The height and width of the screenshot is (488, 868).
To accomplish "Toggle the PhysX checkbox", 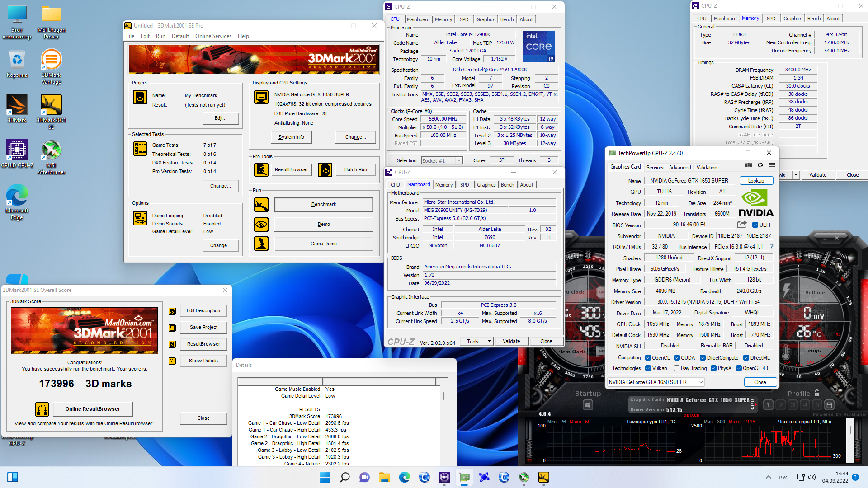I will 713,368.
